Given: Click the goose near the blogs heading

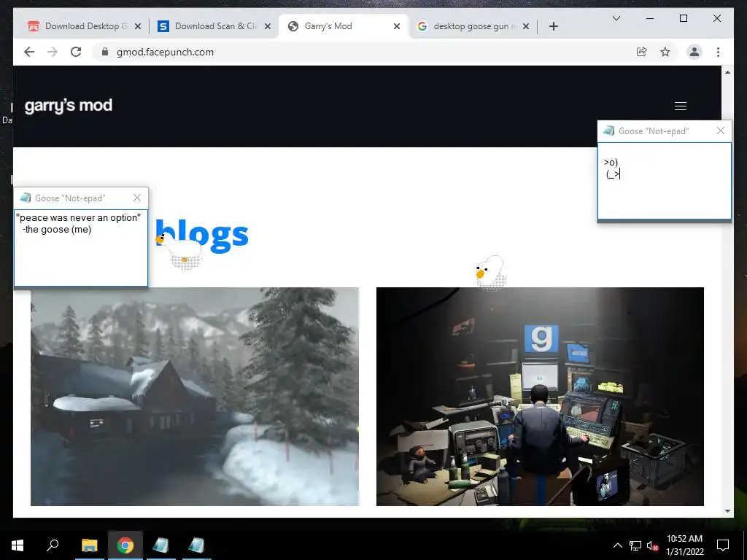Looking at the screenshot, I should click(179, 251).
